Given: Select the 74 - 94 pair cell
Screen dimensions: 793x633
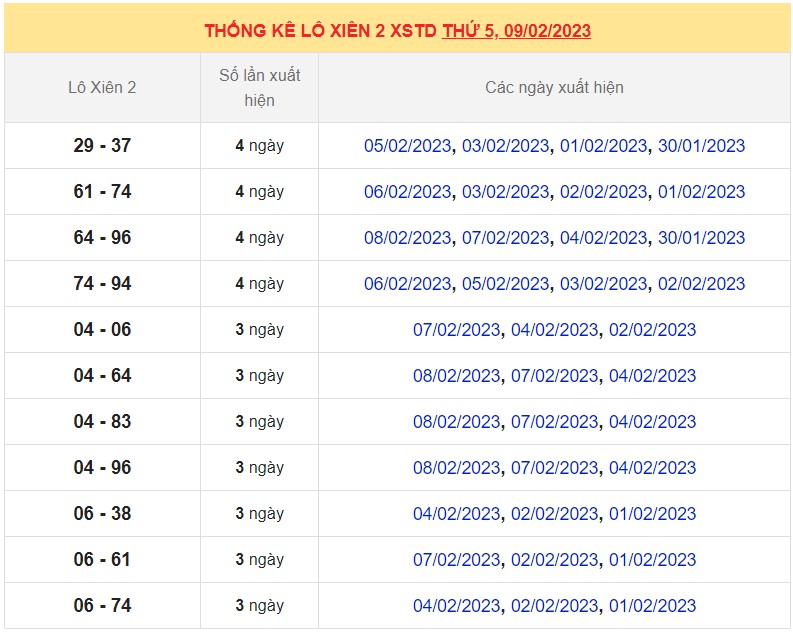Looking at the screenshot, I should click(102, 284).
